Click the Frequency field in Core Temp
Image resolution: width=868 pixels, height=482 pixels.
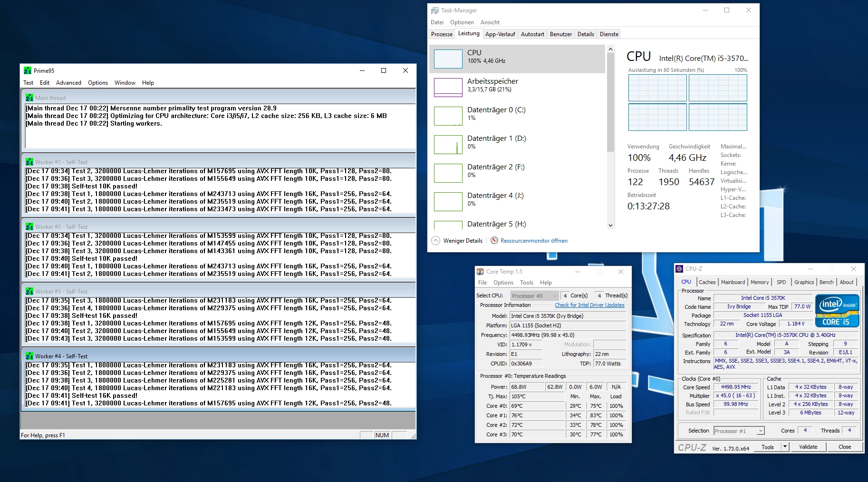coord(568,335)
